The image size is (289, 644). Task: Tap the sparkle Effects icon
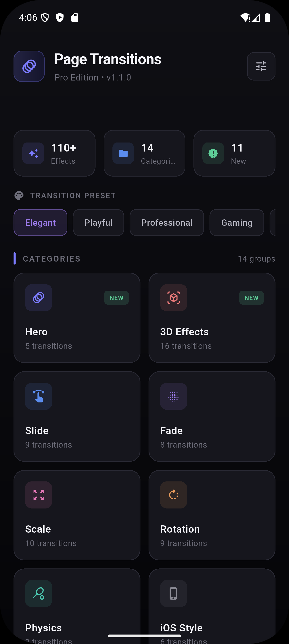click(x=33, y=153)
